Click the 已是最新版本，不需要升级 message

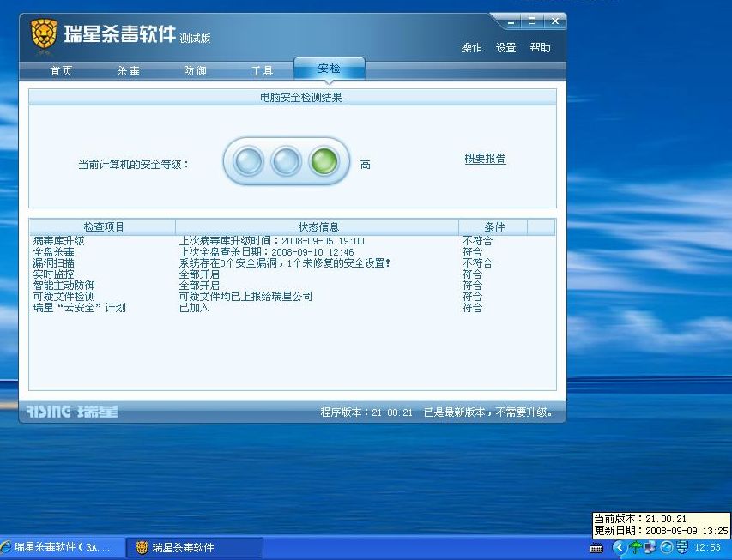pos(488,412)
